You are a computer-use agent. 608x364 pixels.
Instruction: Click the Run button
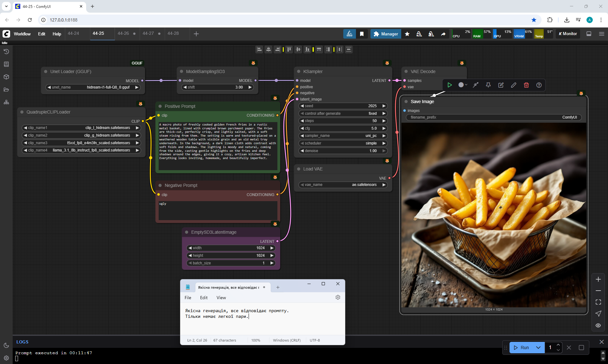521,348
